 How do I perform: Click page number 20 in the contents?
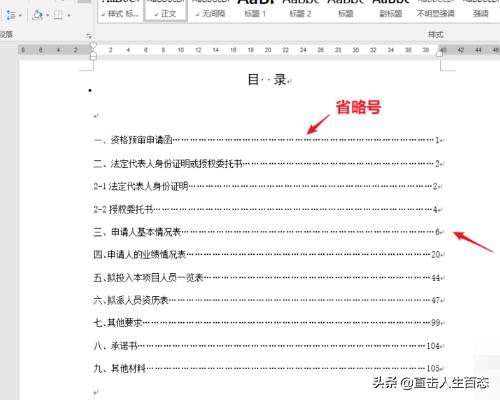436,255
